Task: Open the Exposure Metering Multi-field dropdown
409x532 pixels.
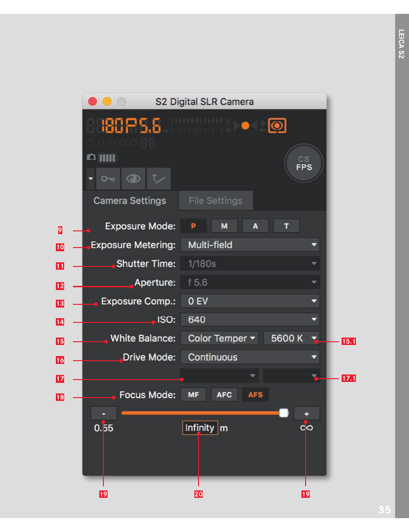Action: (x=250, y=245)
